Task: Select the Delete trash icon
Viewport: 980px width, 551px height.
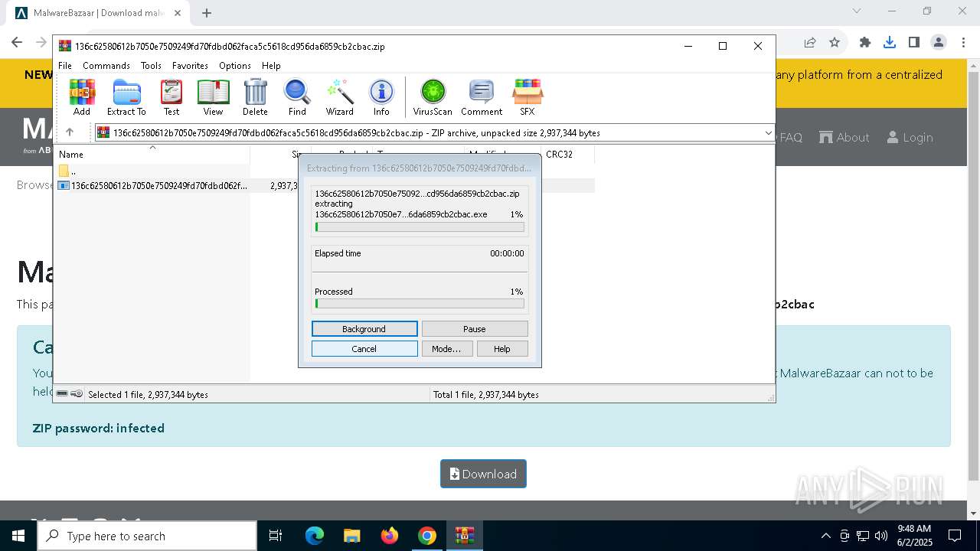Action: [x=255, y=97]
